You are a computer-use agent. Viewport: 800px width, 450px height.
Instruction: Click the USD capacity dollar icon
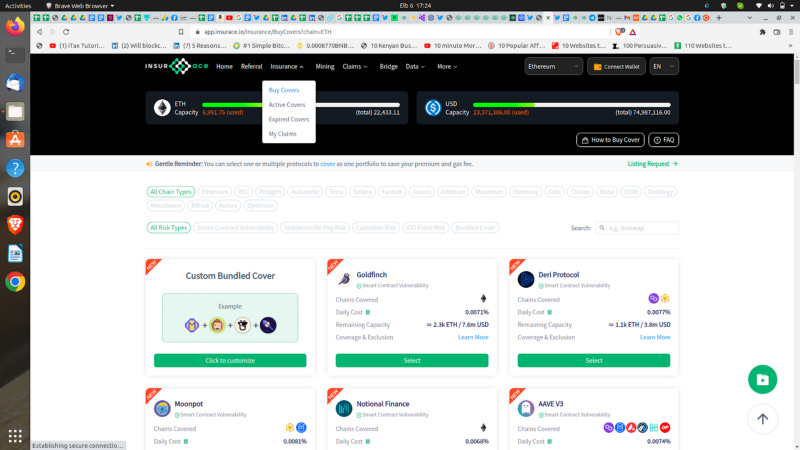tap(433, 108)
